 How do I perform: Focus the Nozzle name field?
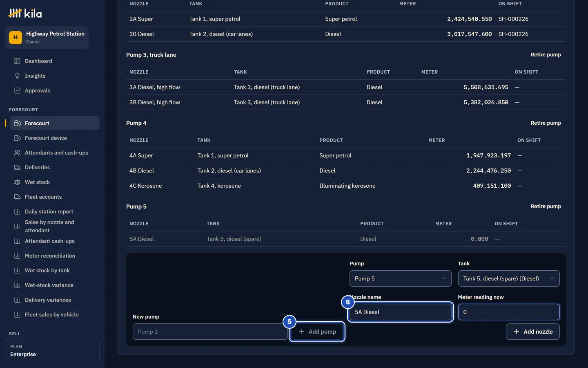click(x=400, y=312)
